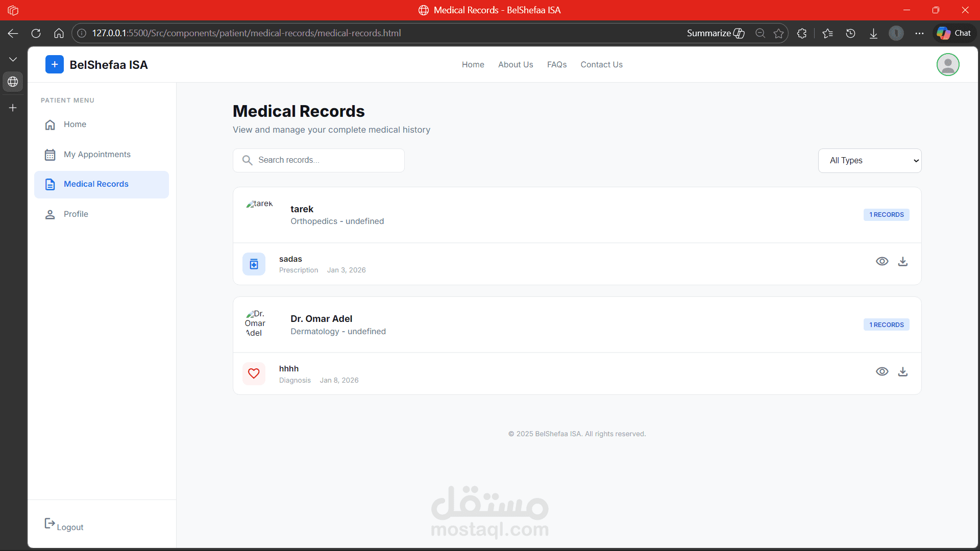Download the hhhh diagnosis record
980x551 pixels.
pos(902,371)
